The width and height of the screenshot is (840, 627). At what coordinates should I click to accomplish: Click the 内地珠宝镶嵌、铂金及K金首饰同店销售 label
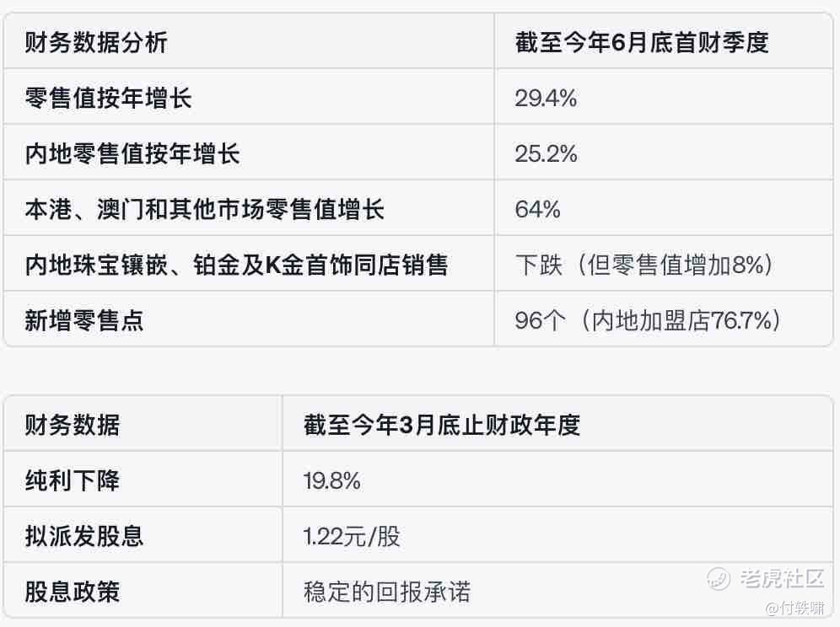(236, 265)
